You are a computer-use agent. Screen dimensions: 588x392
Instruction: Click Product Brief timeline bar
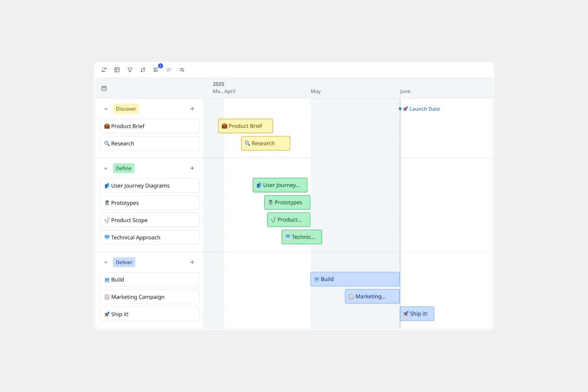pyautogui.click(x=245, y=126)
